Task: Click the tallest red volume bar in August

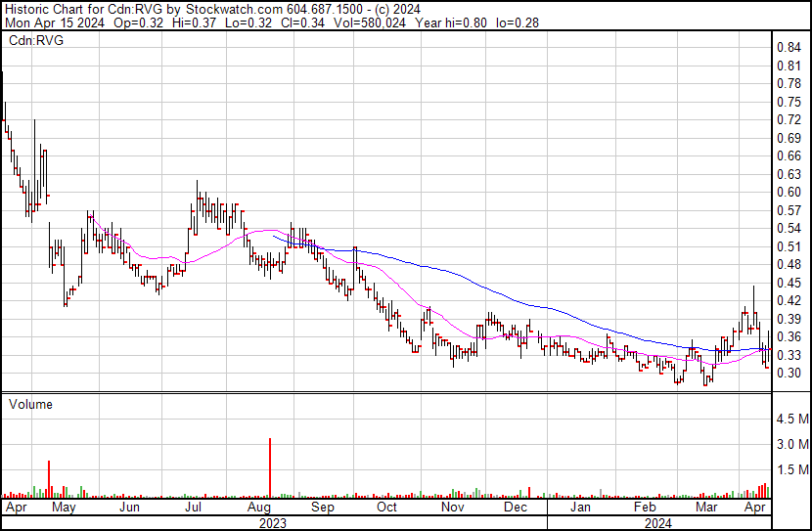Action: click(x=269, y=469)
